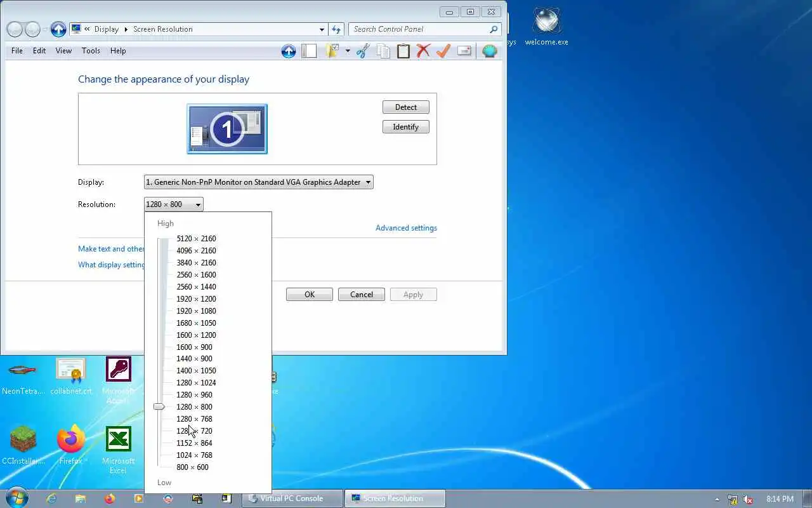Image resolution: width=812 pixels, height=508 pixels.
Task: Open the NeonTetra desktop icon
Action: pos(23,377)
